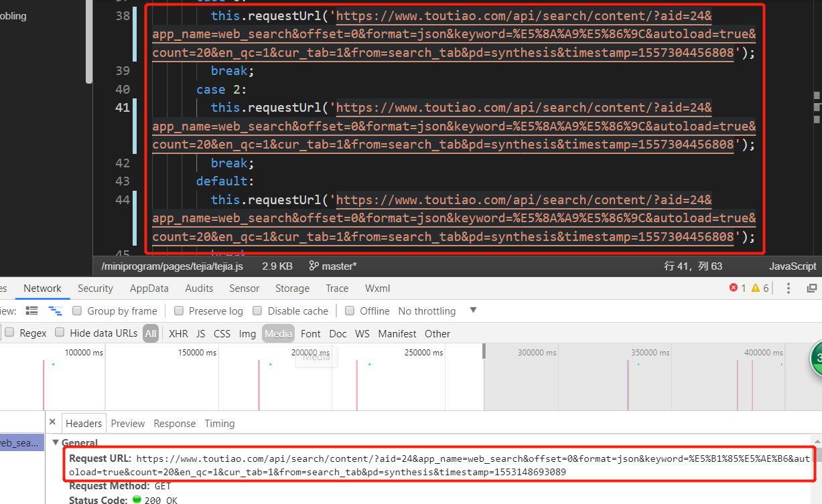
Task: Open the No throttling dropdown
Action: click(437, 311)
